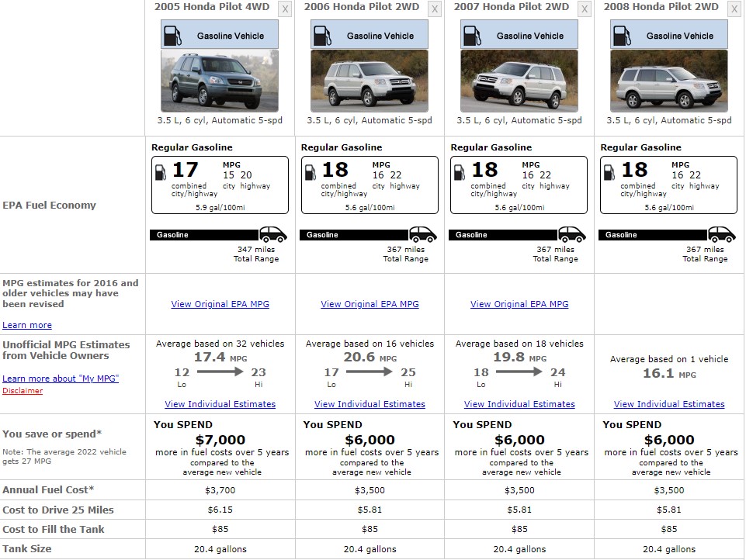
Task: Click the 20.6 MPG owner average
Action: tap(370, 357)
